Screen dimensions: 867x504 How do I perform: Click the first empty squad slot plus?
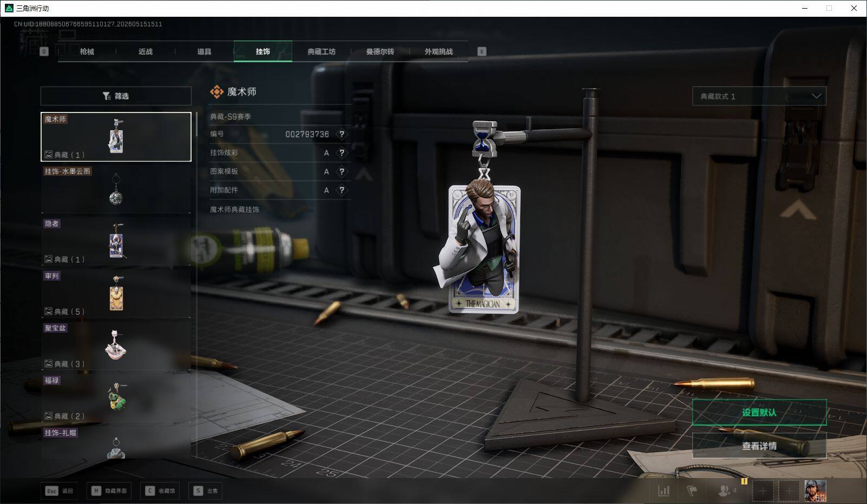click(763, 491)
